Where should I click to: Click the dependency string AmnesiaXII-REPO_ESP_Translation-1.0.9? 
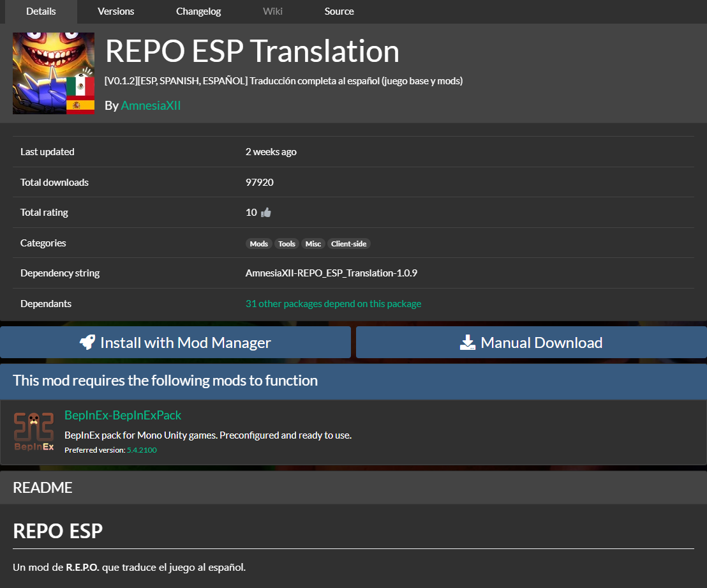[331, 273]
